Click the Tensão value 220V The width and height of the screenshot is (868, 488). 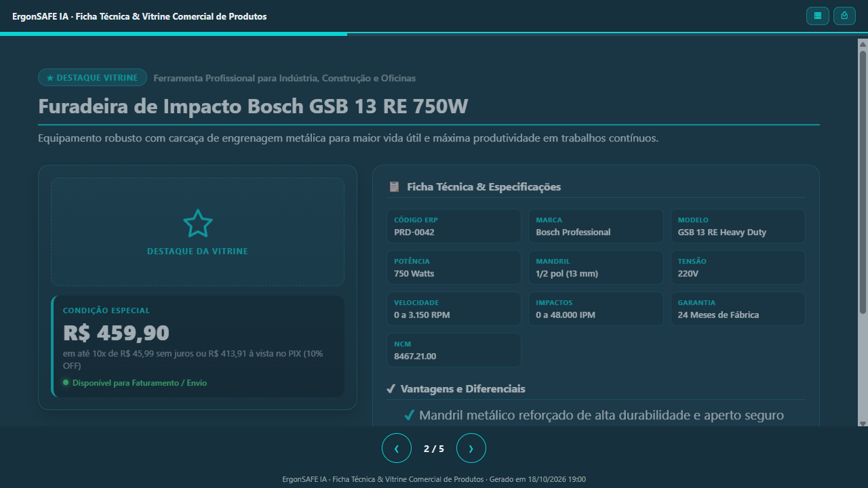pos(688,273)
